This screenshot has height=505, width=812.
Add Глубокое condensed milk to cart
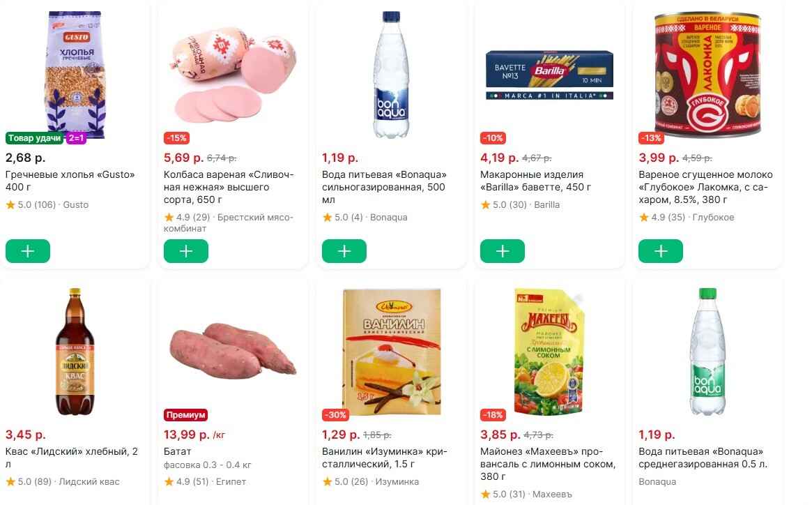(x=661, y=251)
